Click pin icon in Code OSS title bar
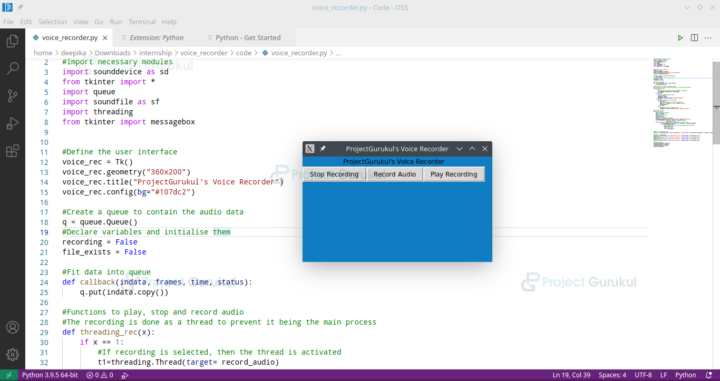Viewport: 720px width, 381px height. coord(20,7)
